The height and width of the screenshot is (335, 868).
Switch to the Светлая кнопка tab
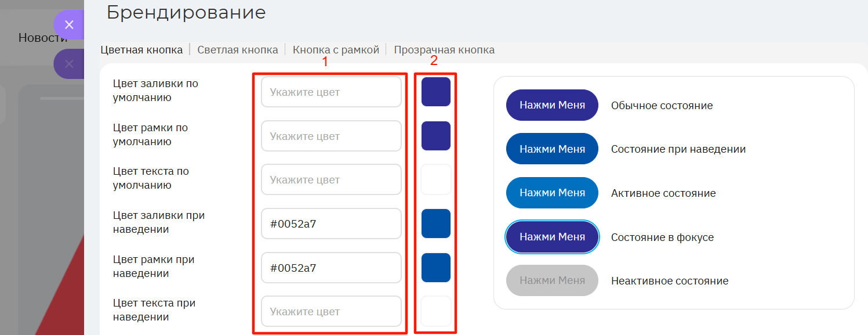[x=238, y=50]
